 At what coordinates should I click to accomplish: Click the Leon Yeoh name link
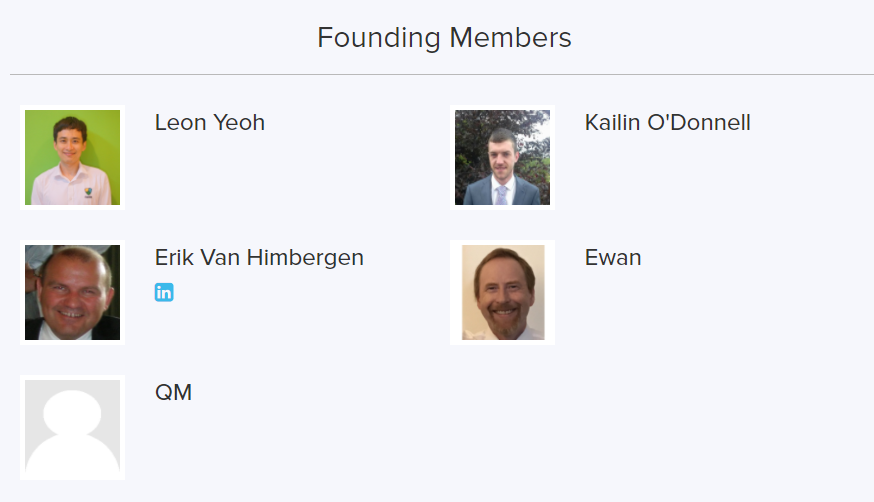(x=209, y=122)
